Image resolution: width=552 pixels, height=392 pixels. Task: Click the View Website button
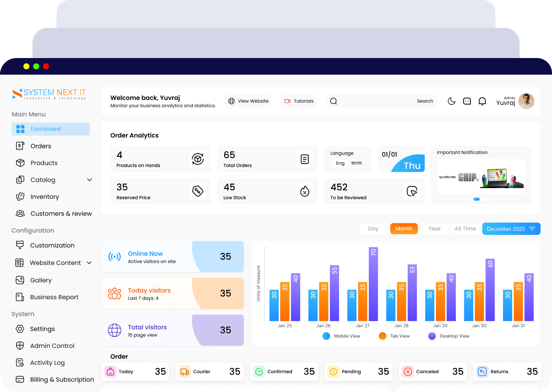tap(248, 101)
